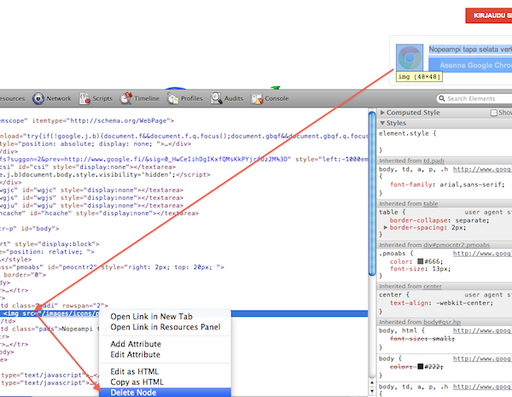
Task: Click the scrollbar down arrow
Action: 372,391
